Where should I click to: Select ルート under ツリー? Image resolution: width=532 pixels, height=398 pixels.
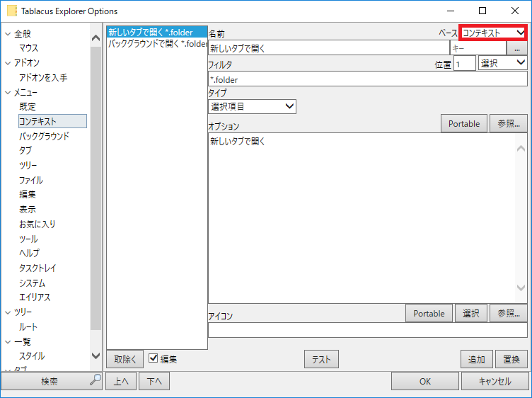tap(28, 326)
